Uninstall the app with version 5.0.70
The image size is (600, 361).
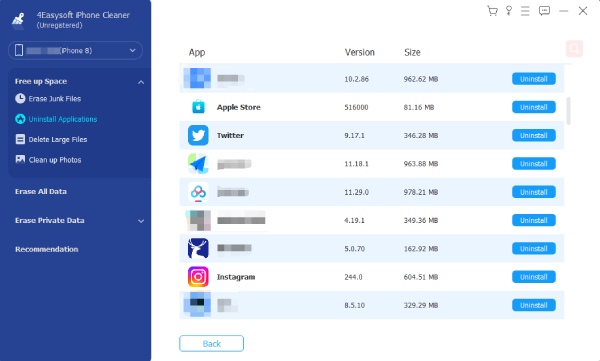(x=534, y=248)
